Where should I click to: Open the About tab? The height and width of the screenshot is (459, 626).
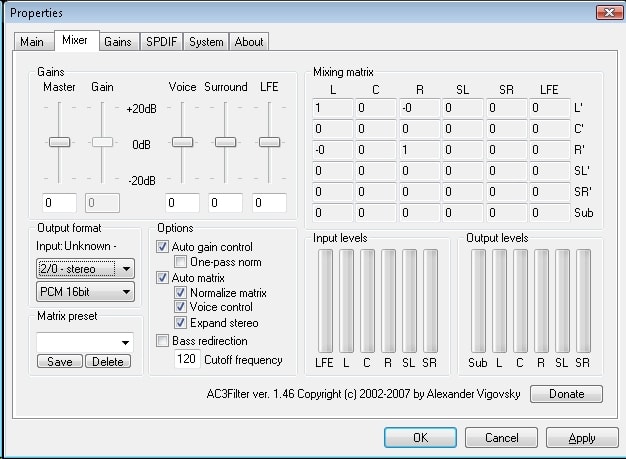(249, 42)
